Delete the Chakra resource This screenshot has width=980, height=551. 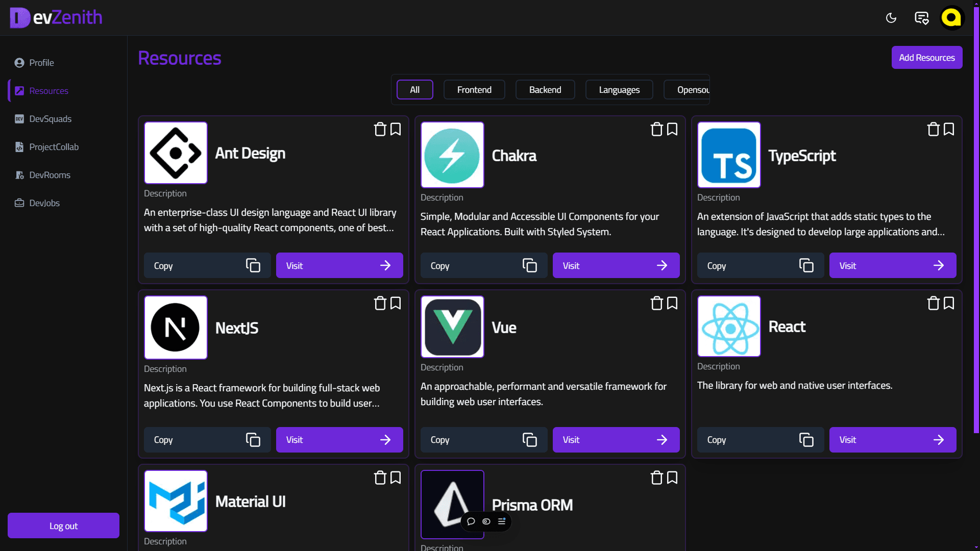[x=656, y=129]
